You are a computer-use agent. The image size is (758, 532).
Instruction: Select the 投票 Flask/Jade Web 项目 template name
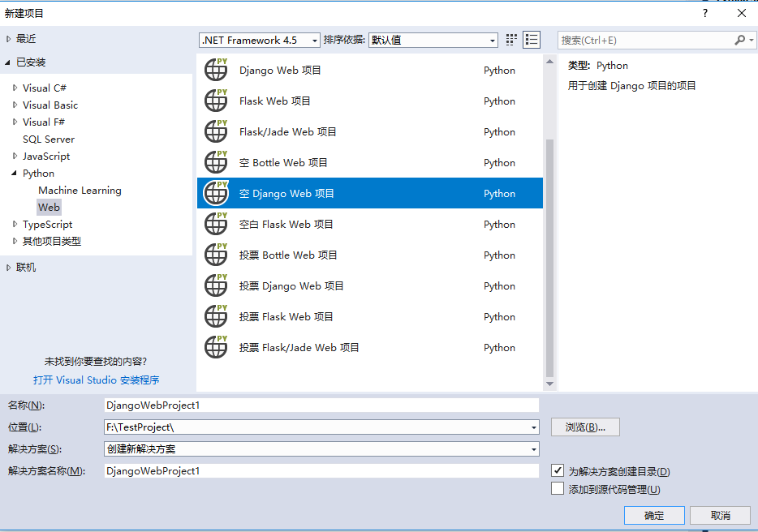299,348
